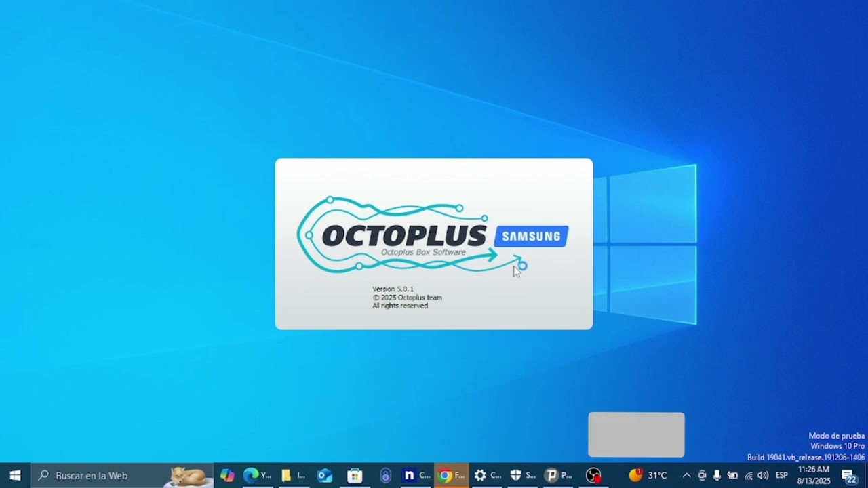
Task: Open the 'P' app on taskbar
Action: coord(558,475)
